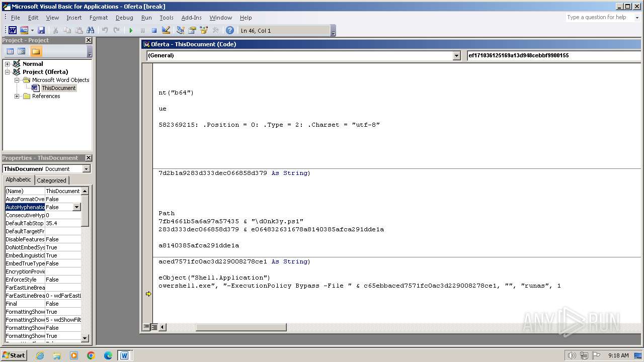Click the code horizontal scroll left arrow
This screenshot has width=644, height=362.
click(x=163, y=327)
